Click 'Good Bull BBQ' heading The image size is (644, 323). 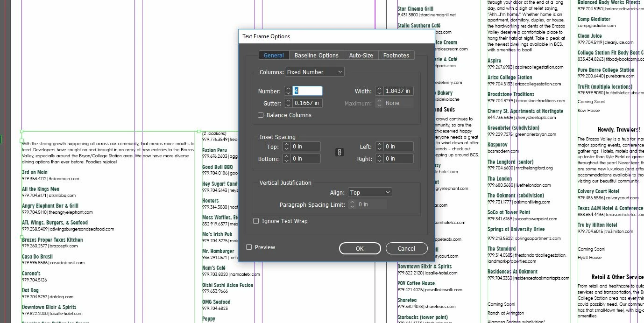217,167
